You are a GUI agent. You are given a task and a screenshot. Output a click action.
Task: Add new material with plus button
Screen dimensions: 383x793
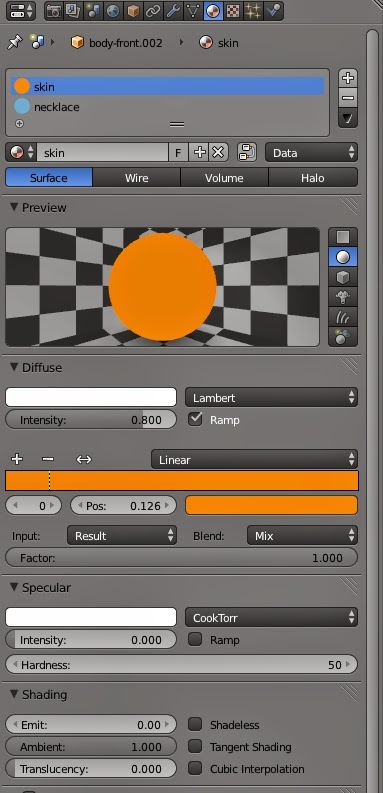199,152
